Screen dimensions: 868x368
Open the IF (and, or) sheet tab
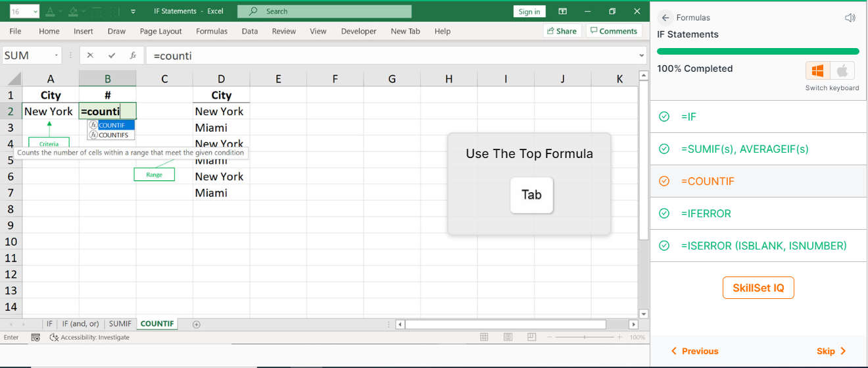pos(80,324)
